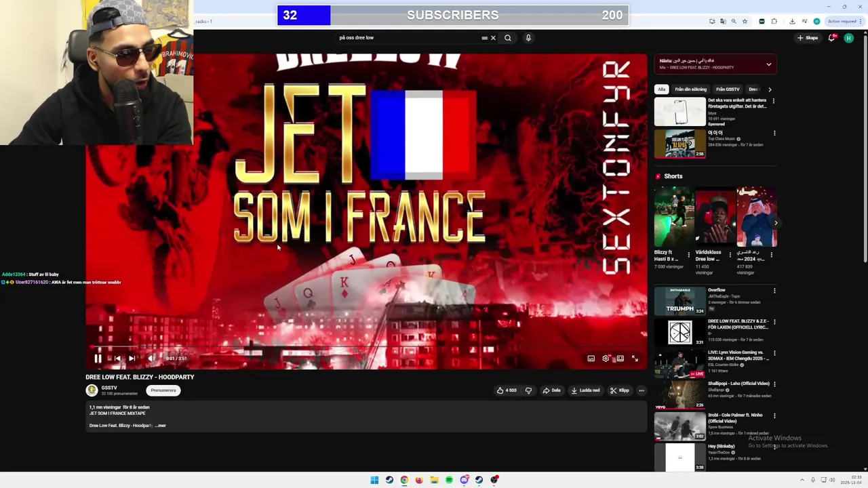Subscribe with the Prenumerera button
Screen dimensions: 868x488
point(163,390)
